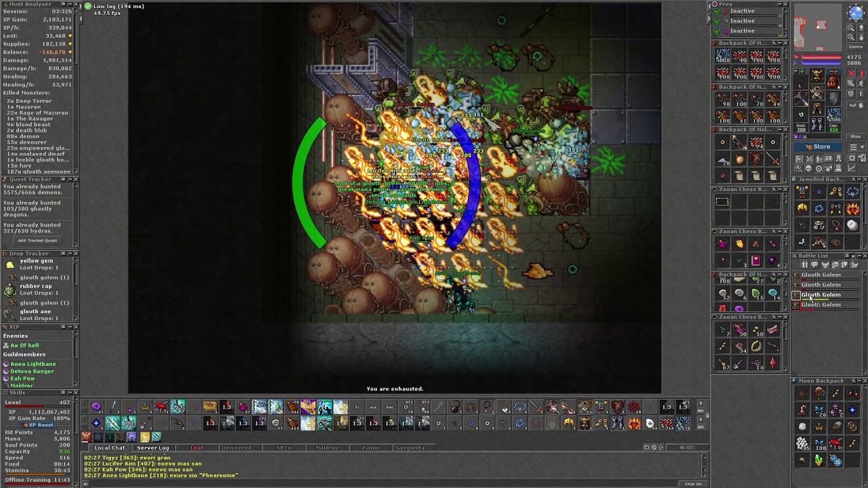The height and width of the screenshot is (488, 868).
Task: Click the crossed swords condition icon
Action: pyautogui.click(x=805, y=136)
